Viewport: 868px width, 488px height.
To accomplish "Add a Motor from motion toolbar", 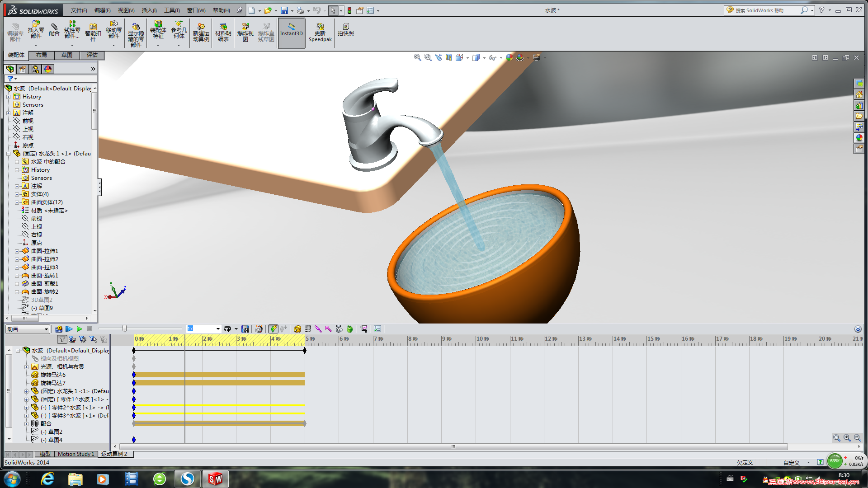I will [297, 329].
